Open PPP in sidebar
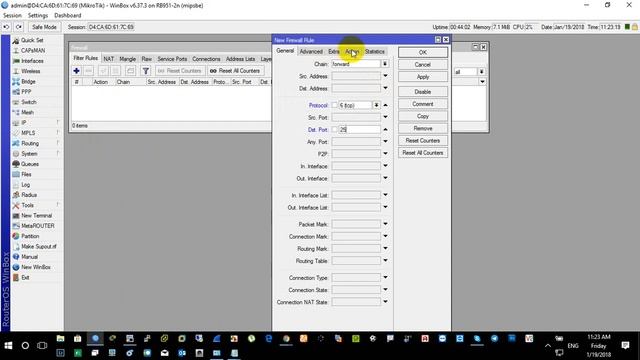640x360 pixels. 26,92
